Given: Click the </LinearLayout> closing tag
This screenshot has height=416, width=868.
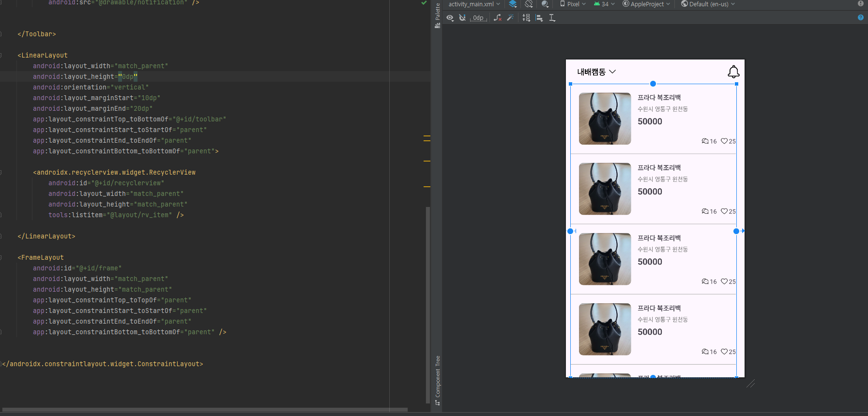Looking at the screenshot, I should (x=46, y=236).
